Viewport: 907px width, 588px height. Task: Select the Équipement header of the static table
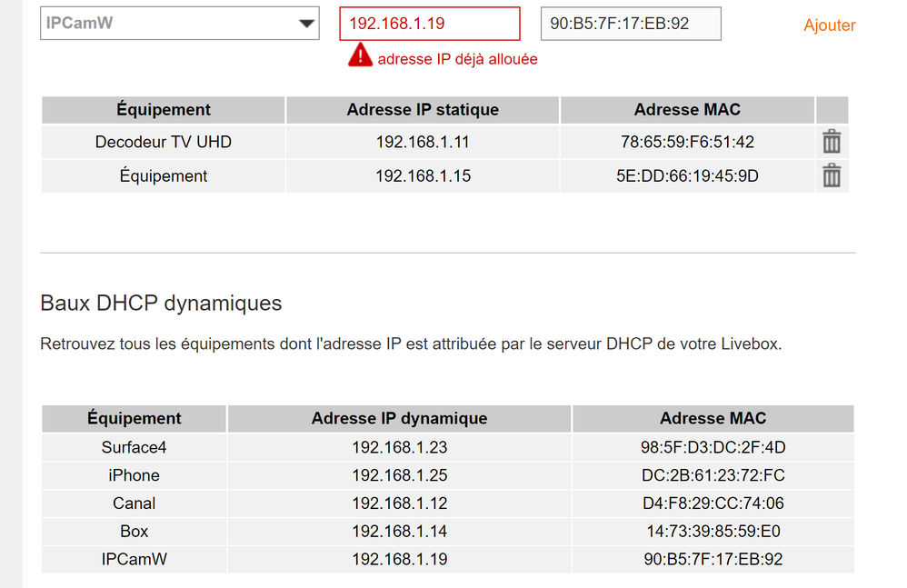click(164, 109)
